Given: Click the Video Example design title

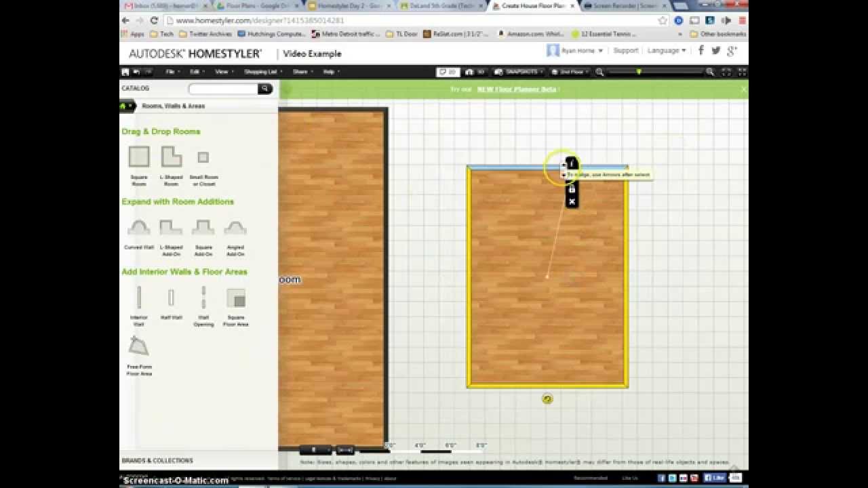Looking at the screenshot, I should pyautogui.click(x=312, y=54).
